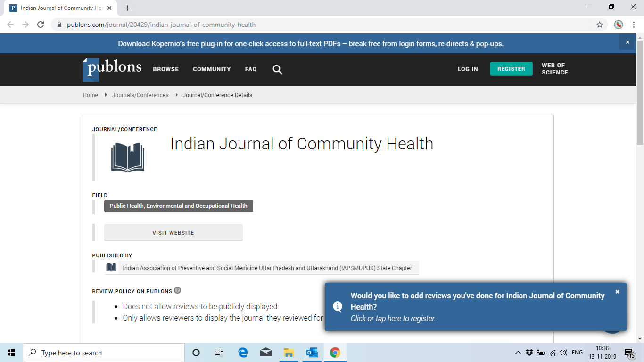The width and height of the screenshot is (644, 362).
Task: Go to the FAQ page
Action: click(x=251, y=69)
